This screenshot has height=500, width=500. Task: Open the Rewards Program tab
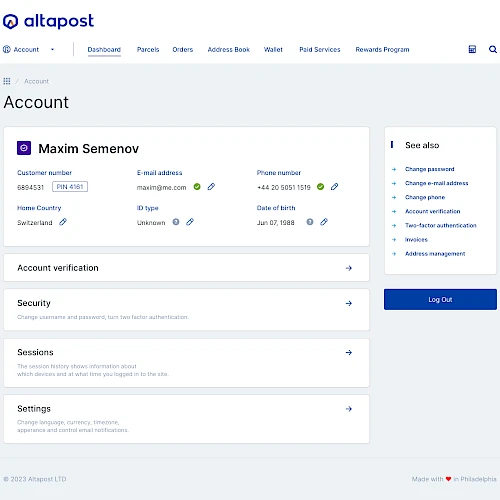382,50
